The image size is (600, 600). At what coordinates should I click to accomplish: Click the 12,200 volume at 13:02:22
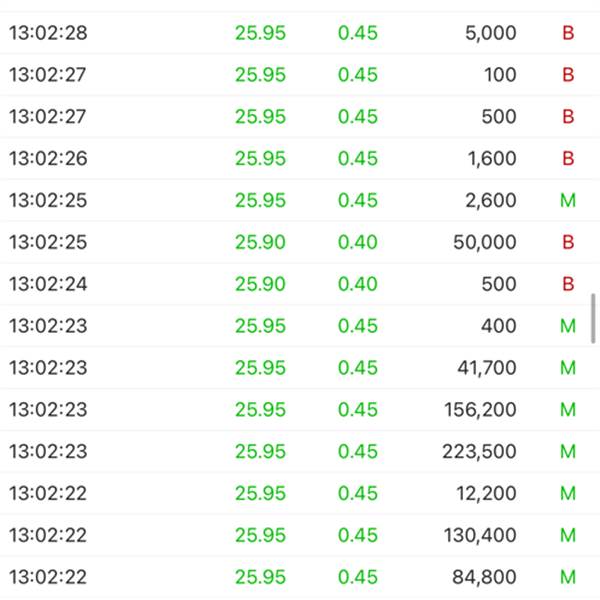[486, 493]
